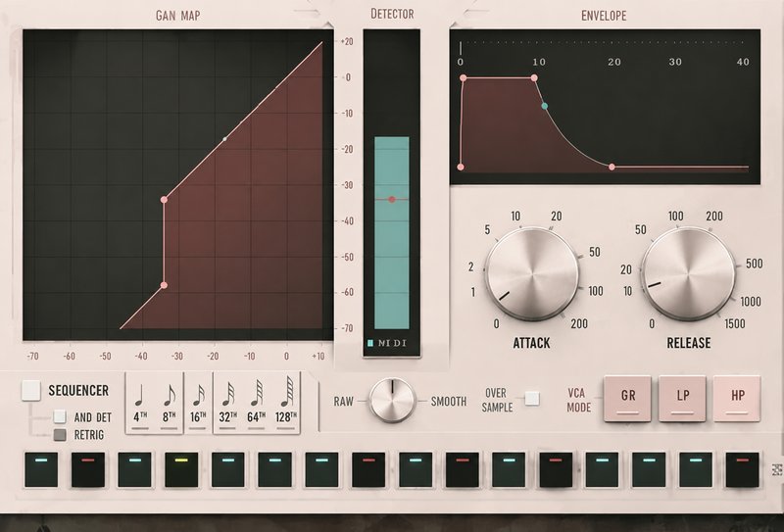Click the 40 label on the envelope timeline
The height and width of the screenshot is (532, 784).
743,62
